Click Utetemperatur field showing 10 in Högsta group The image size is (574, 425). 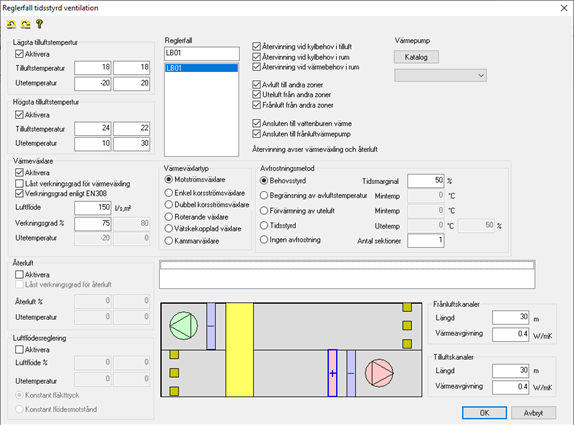[93, 143]
